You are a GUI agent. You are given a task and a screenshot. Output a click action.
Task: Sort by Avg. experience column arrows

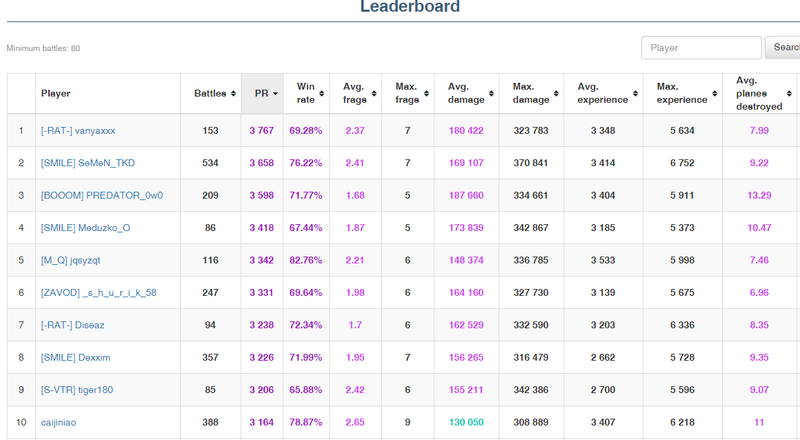click(x=635, y=93)
